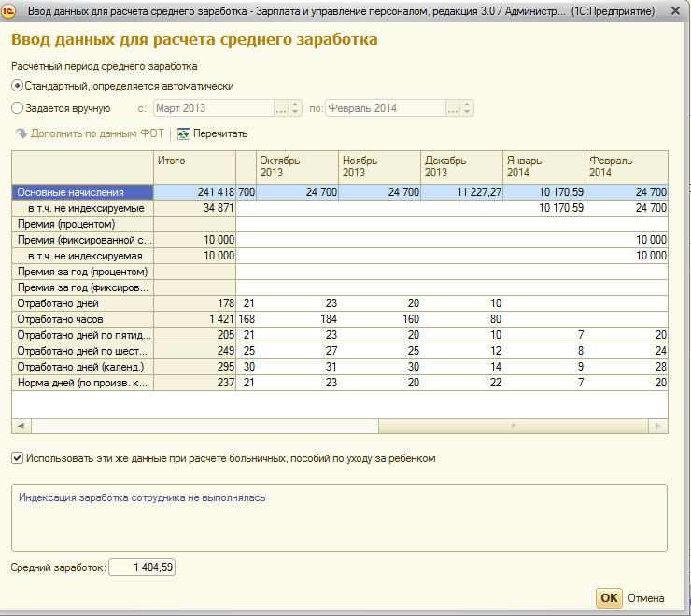Click the stepper arrows of the Март 2013 field
Image resolution: width=691 pixels, height=616 pixels.
[295, 108]
